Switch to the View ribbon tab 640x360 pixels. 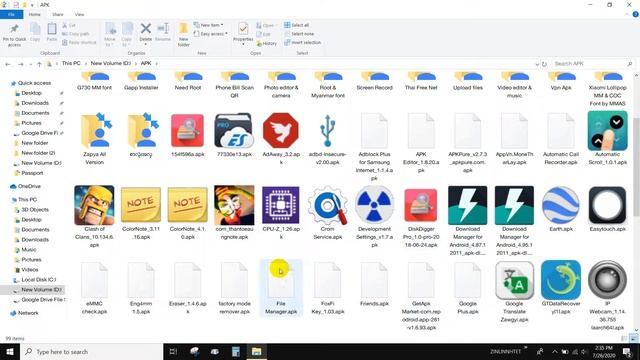[x=79, y=14]
